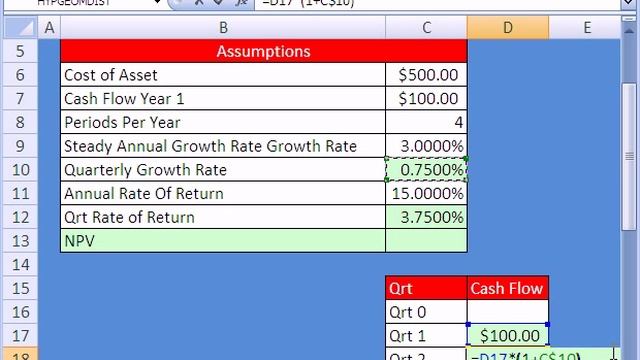Select the 'Steady Annual Growth Rate' label cell
Viewport: 640px width, 360px height.
[223, 146]
